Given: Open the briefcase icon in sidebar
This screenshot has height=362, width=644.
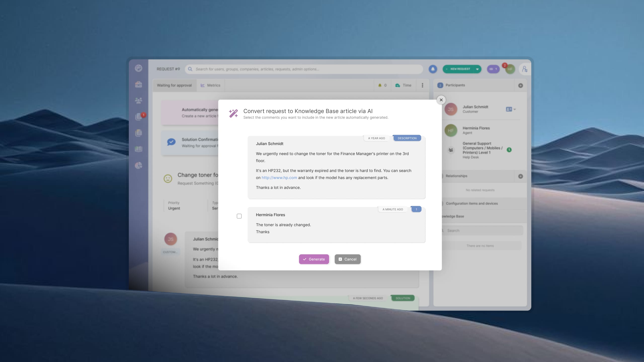Looking at the screenshot, I should 138,84.
